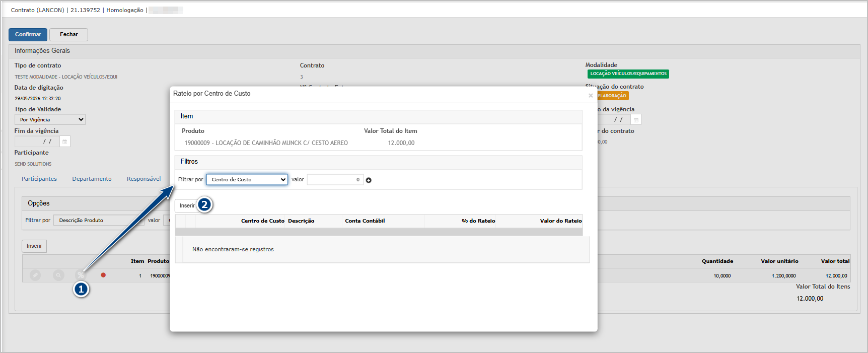Open calendar icon beside the vigência start date
868x353 pixels.
coord(636,120)
